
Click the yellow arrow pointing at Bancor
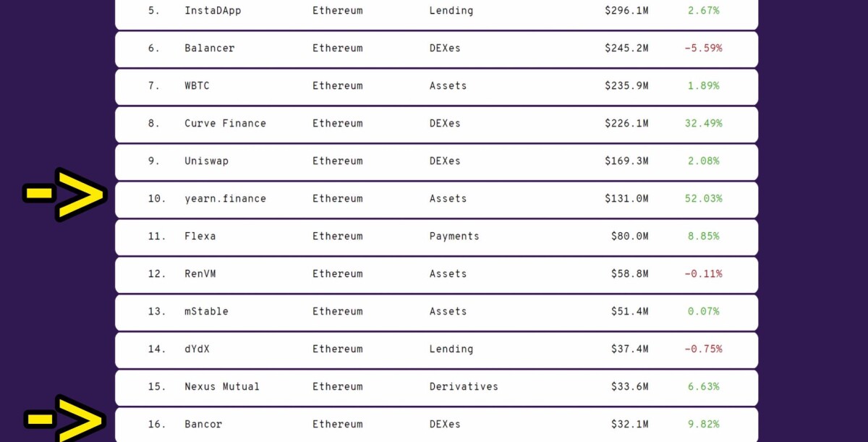click(65, 419)
